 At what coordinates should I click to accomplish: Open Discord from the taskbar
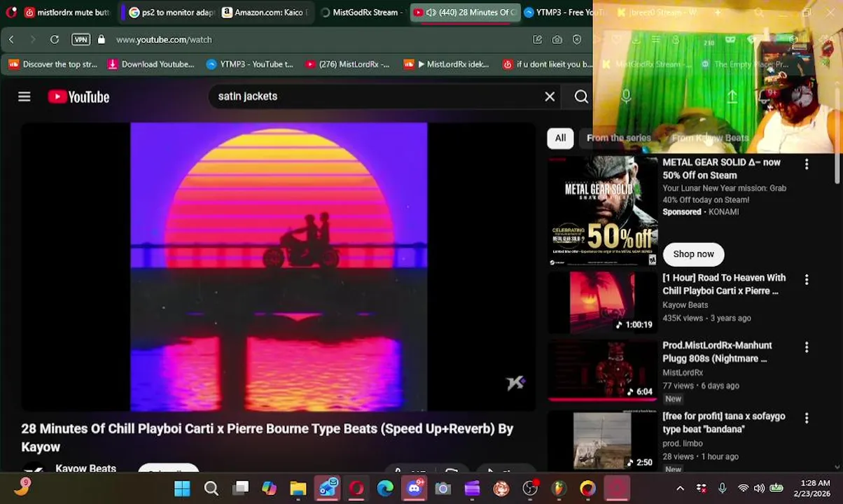[x=414, y=489]
